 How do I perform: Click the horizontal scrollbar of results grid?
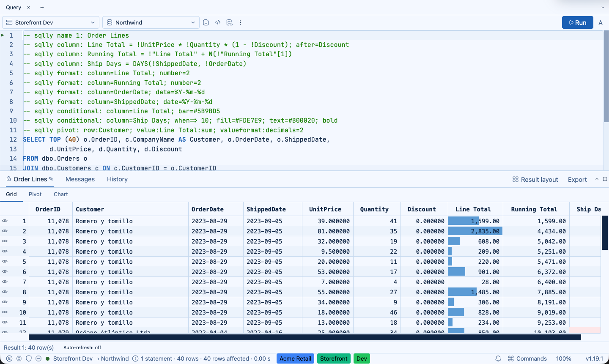(x=305, y=337)
